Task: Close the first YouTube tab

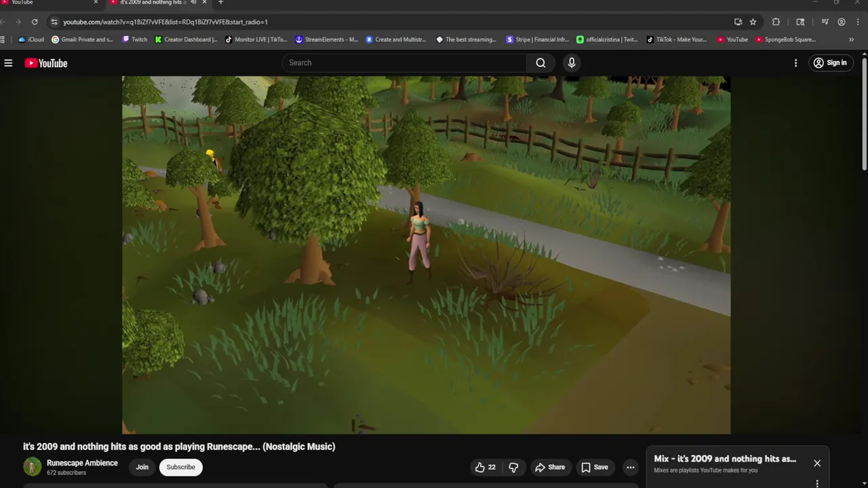Action: (x=95, y=2)
